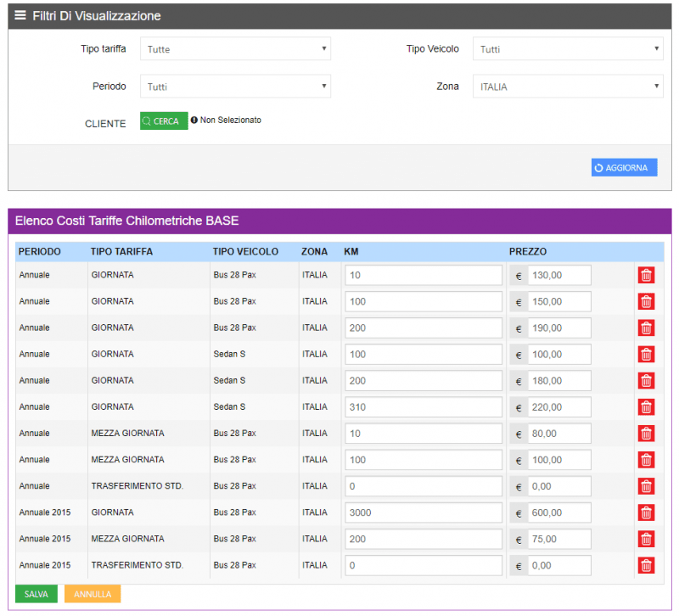The width and height of the screenshot is (679, 616).
Task: Save changes with the SALVA button
Action: (x=36, y=594)
